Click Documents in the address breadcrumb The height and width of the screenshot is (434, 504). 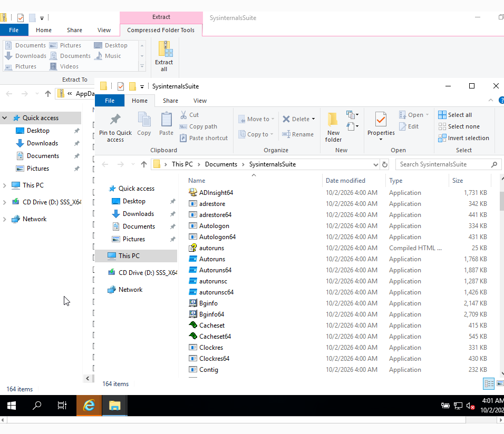tap(221, 164)
